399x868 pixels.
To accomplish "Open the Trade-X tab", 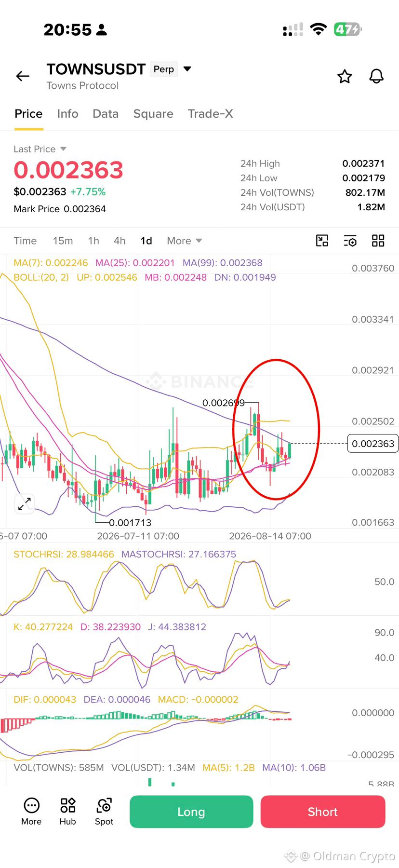I will tap(210, 114).
